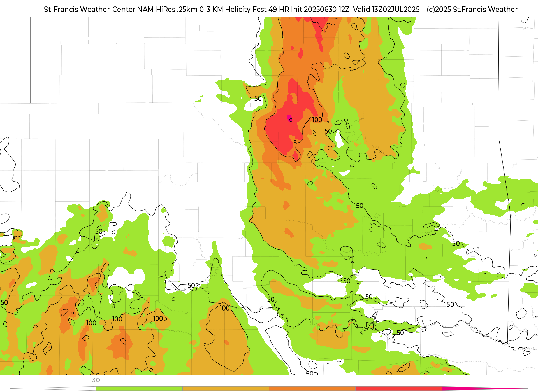Click '0-3 KM Helicity' in the title
The width and height of the screenshot is (538, 392).
click(x=225, y=10)
